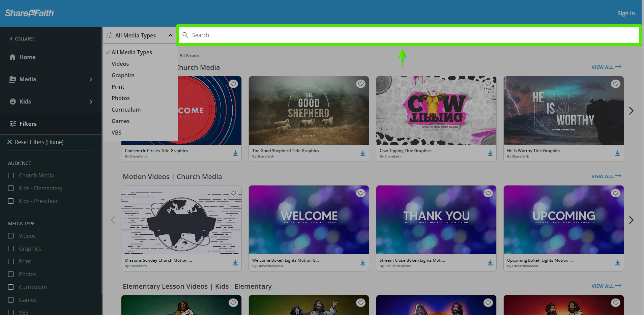Open the Thank You bokeh thumbnail
The image size is (644, 315).
tap(436, 220)
